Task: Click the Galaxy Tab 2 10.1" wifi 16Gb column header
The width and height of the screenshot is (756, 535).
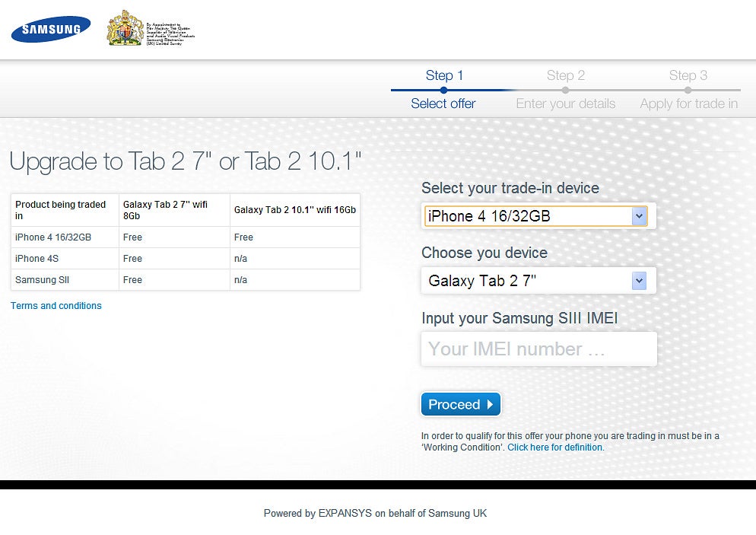Action: (295, 210)
